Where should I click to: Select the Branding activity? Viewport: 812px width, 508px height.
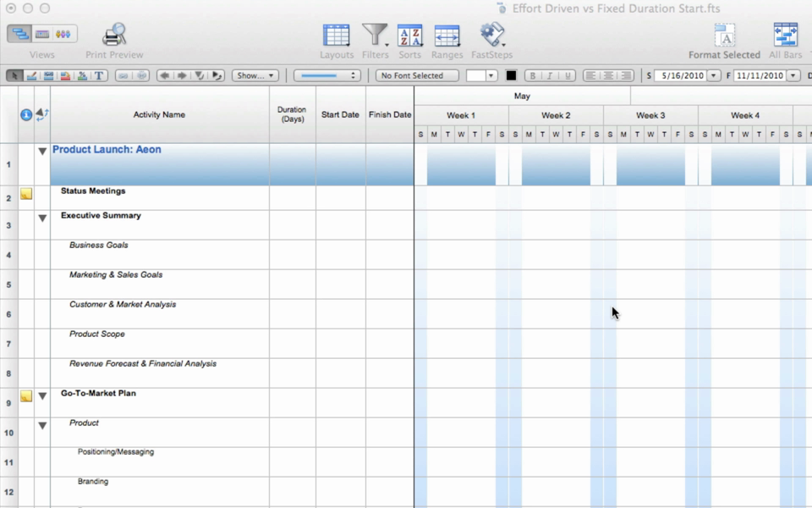click(93, 481)
